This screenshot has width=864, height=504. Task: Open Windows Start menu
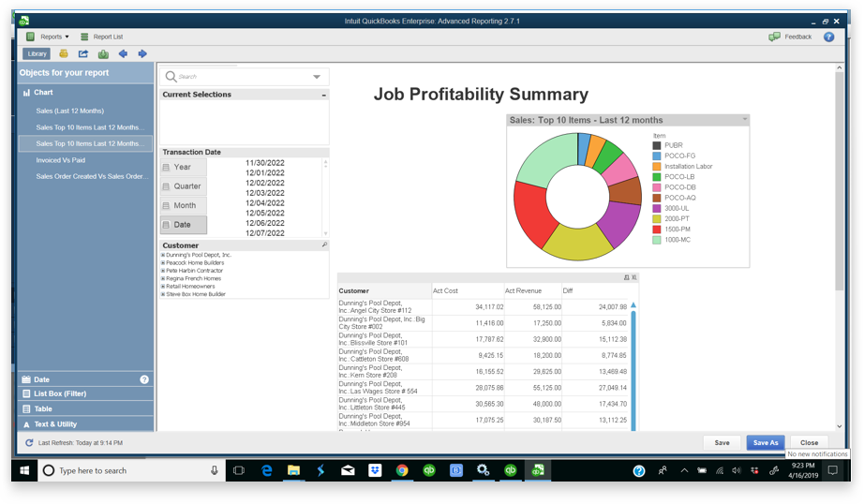click(24, 470)
